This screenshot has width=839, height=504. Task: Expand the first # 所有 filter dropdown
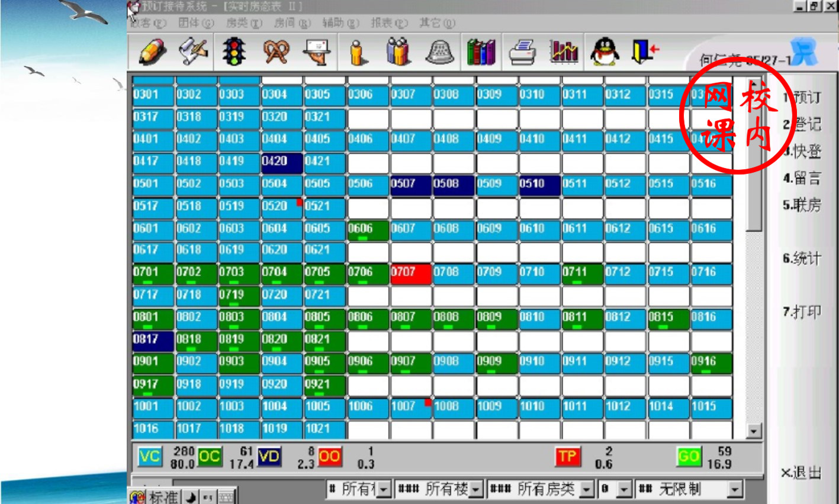point(384,489)
